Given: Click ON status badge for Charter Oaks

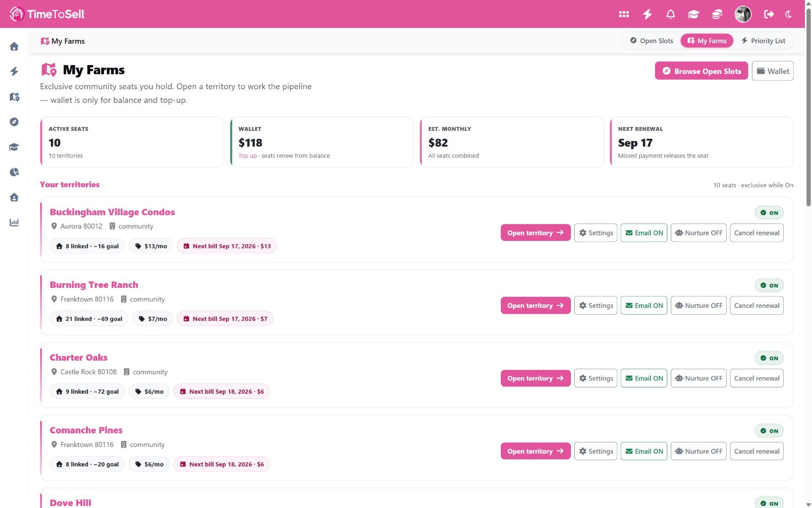Looking at the screenshot, I should (x=769, y=359).
